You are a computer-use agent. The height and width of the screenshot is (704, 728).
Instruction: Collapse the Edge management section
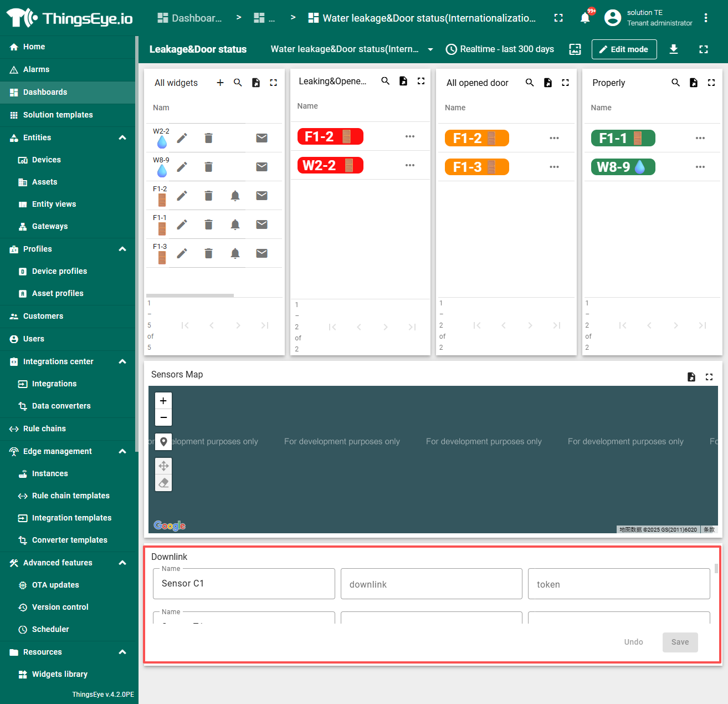(x=122, y=451)
